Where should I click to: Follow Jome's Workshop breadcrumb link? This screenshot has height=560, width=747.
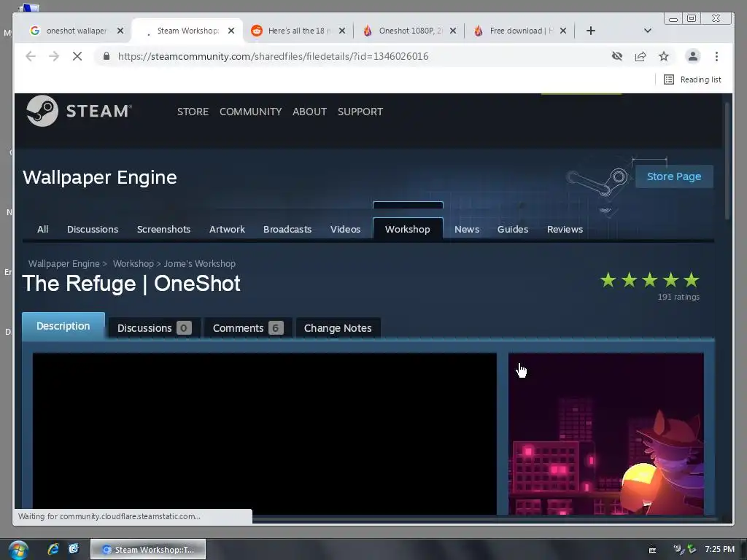pos(200,263)
